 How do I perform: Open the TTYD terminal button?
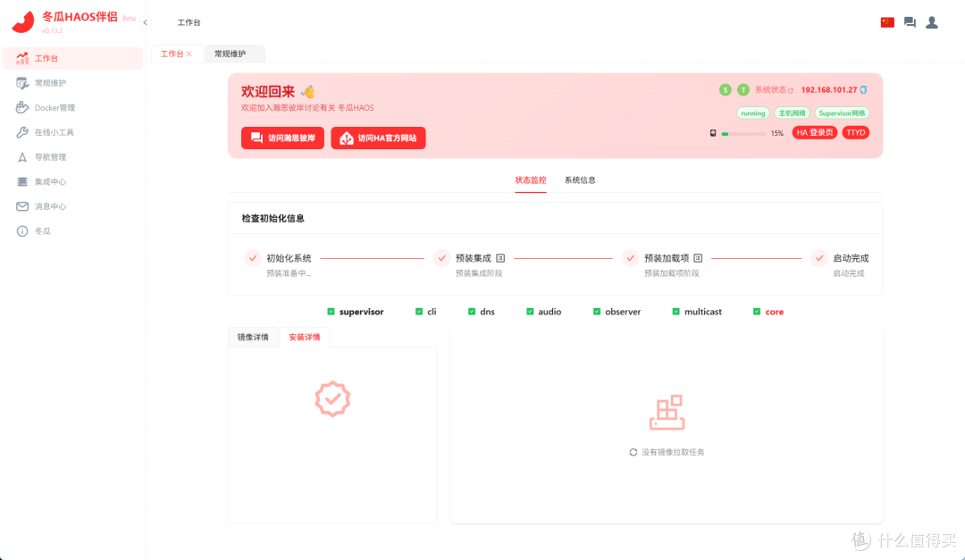855,133
